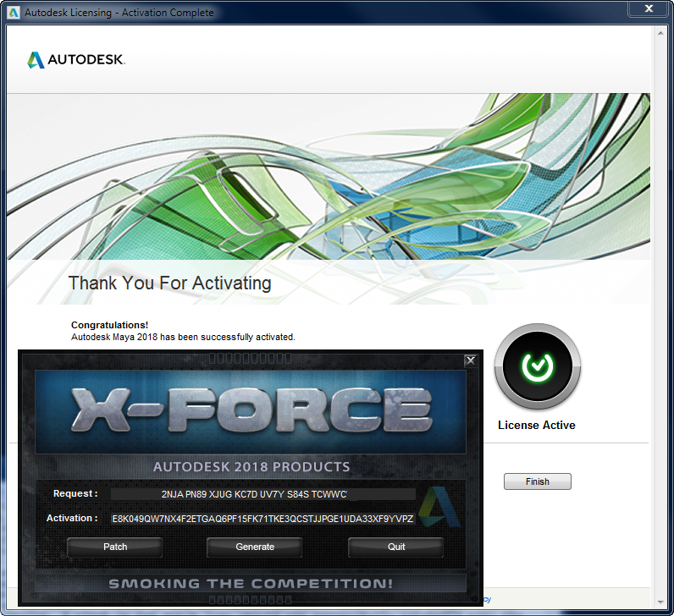Click the Activation code input field
Screen dimensions: 674x616
pyautogui.click(x=263, y=519)
